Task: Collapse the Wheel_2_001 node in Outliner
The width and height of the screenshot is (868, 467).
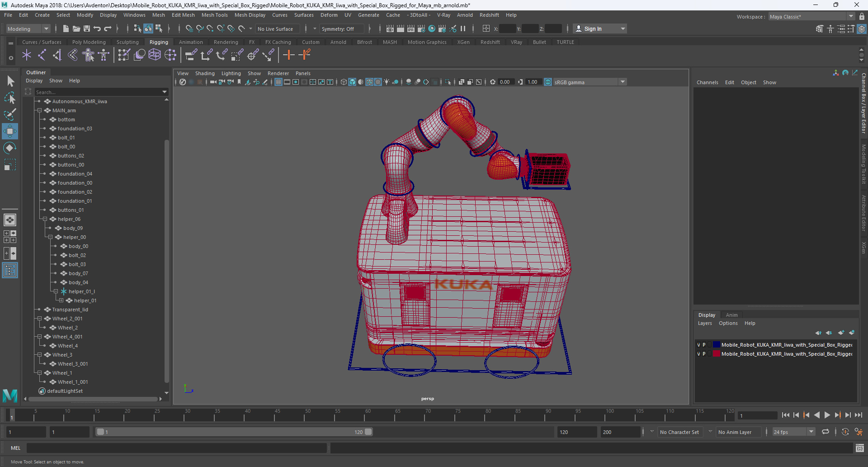Action: point(39,319)
